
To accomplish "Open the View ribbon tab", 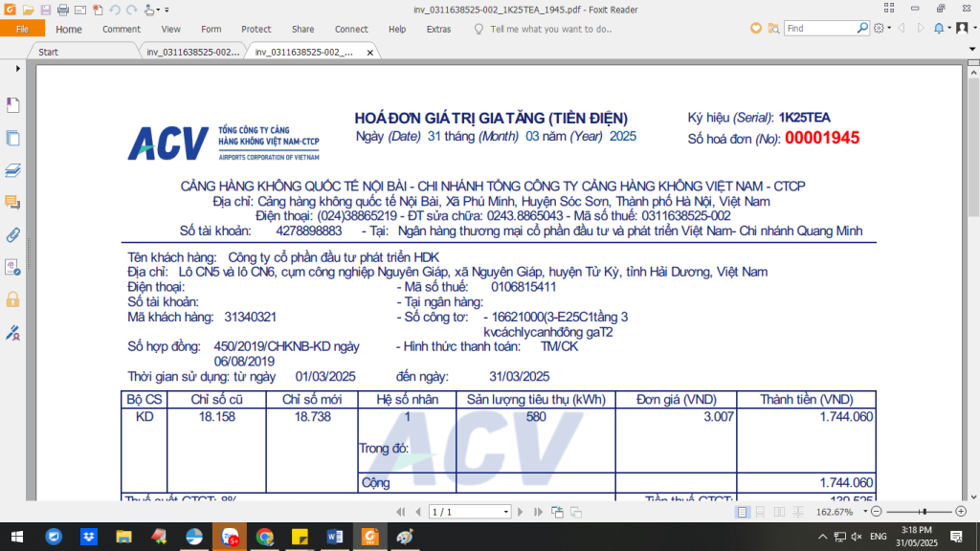I will coord(170,29).
